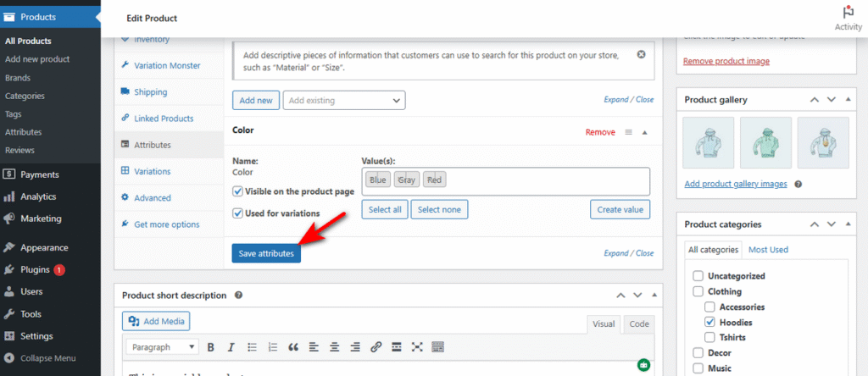Toggle the editor toolbar

click(x=438, y=347)
